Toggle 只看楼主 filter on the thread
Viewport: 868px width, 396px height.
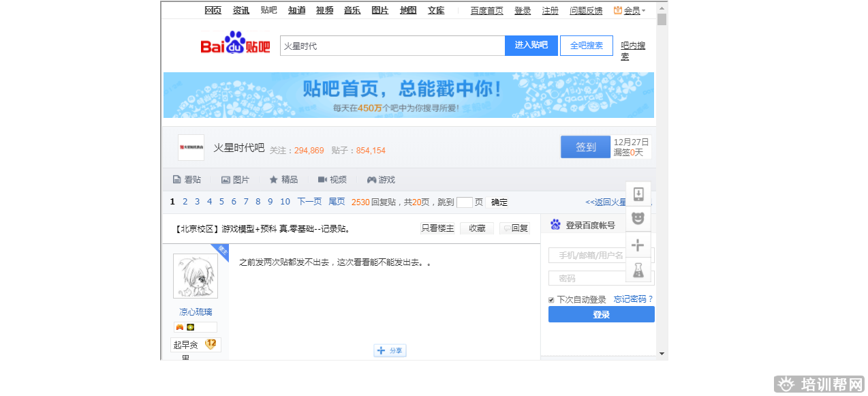[x=436, y=228]
